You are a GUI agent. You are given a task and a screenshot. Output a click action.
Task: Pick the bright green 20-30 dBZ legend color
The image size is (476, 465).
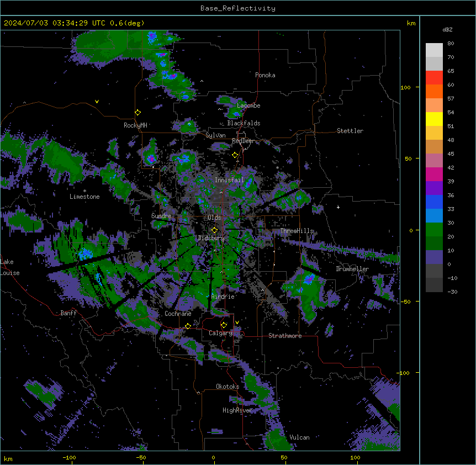(434, 230)
